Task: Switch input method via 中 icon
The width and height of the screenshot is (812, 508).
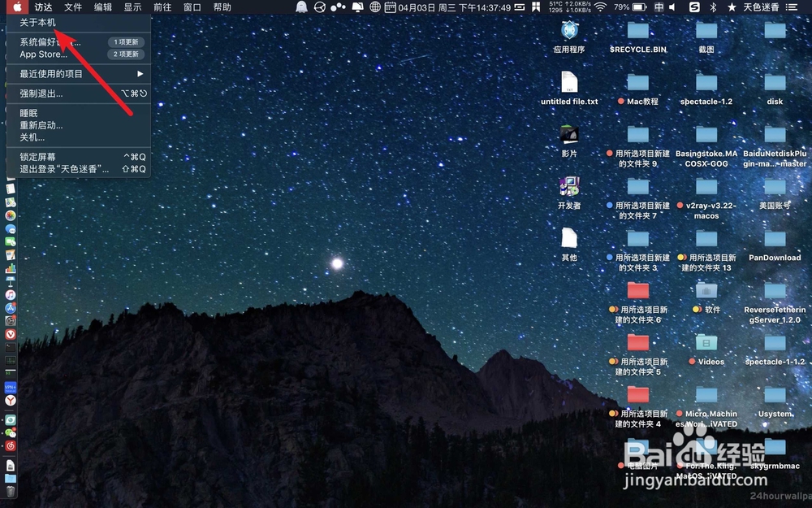Action: pos(659,7)
